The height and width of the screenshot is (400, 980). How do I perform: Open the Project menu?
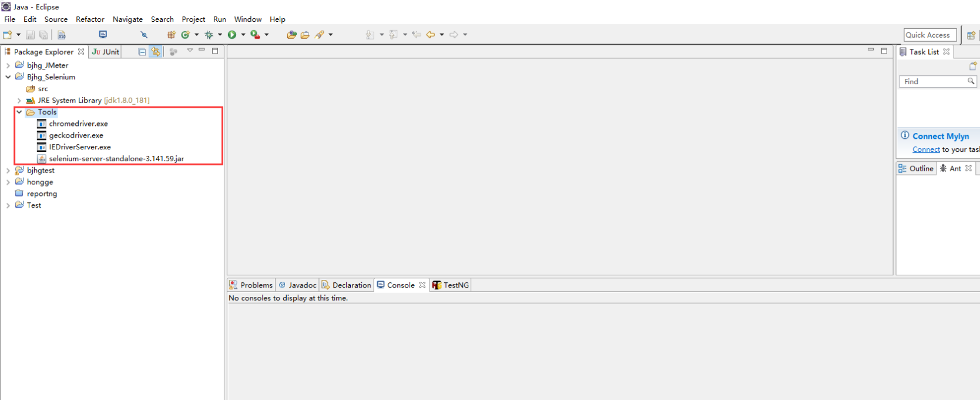tap(193, 19)
